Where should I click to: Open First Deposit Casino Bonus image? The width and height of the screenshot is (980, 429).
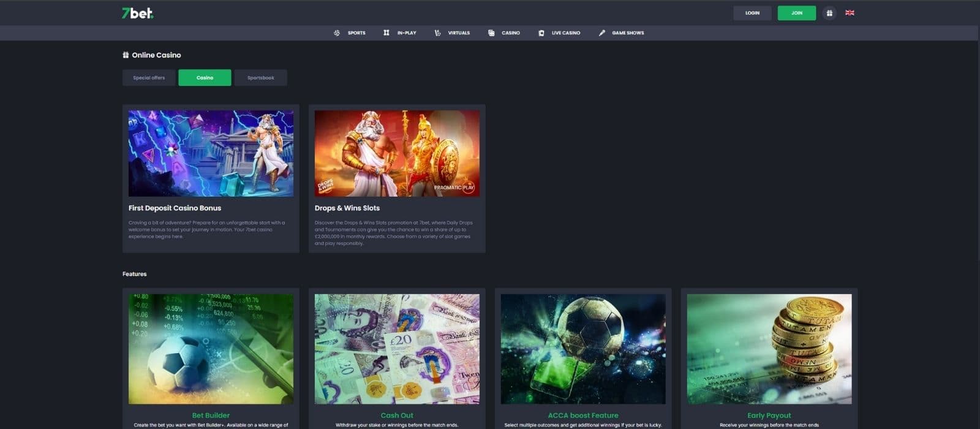[211, 153]
